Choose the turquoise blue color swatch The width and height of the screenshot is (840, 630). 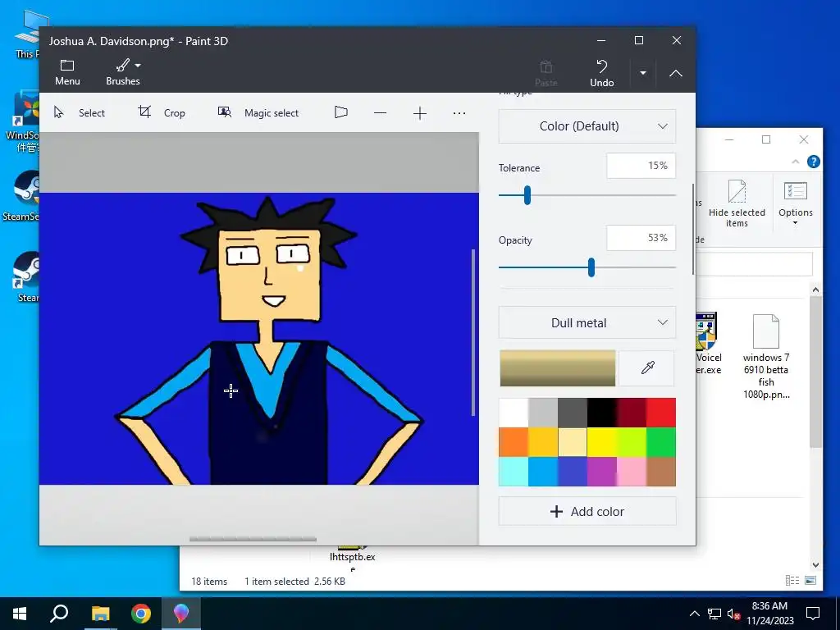point(543,472)
